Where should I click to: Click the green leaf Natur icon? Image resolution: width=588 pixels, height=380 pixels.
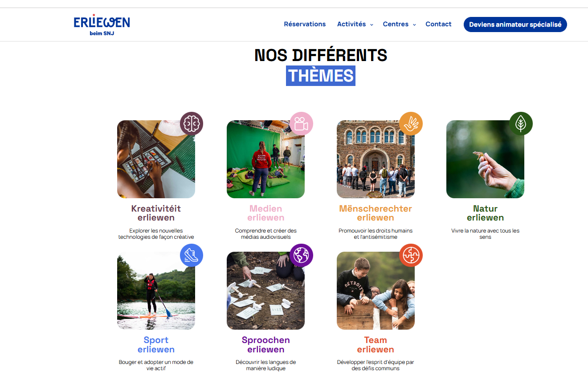point(521,123)
